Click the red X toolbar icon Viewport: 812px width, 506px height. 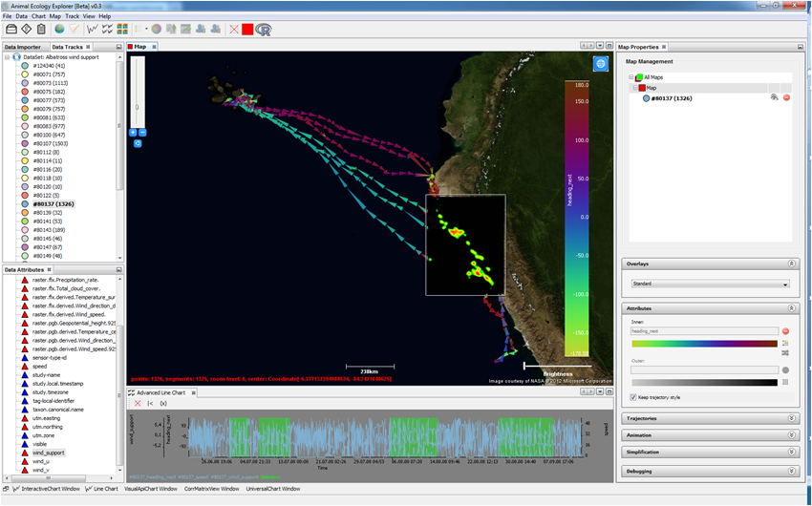click(x=234, y=30)
